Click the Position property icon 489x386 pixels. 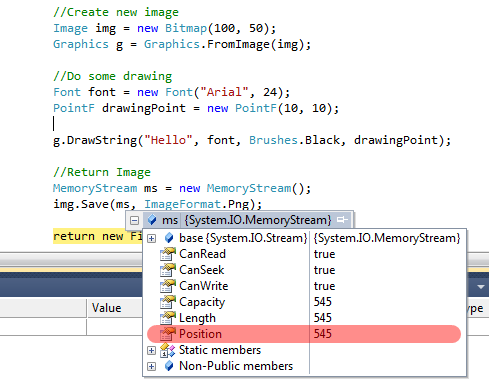pos(168,334)
